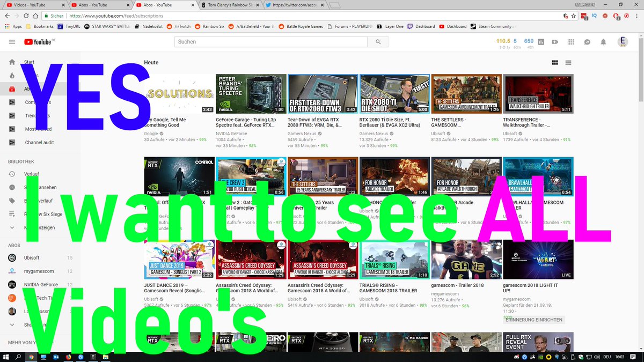Open Outlook from the taskbar
This screenshot has width=644, height=362.
point(56,356)
